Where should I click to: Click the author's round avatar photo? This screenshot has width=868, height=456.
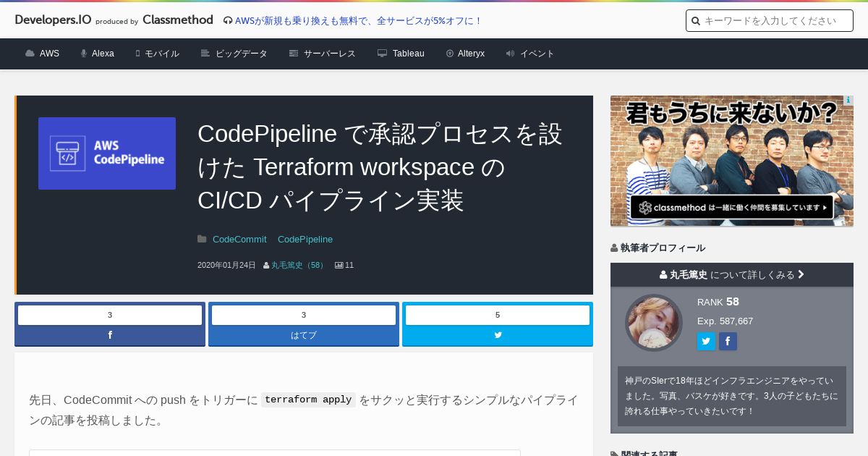click(x=654, y=323)
